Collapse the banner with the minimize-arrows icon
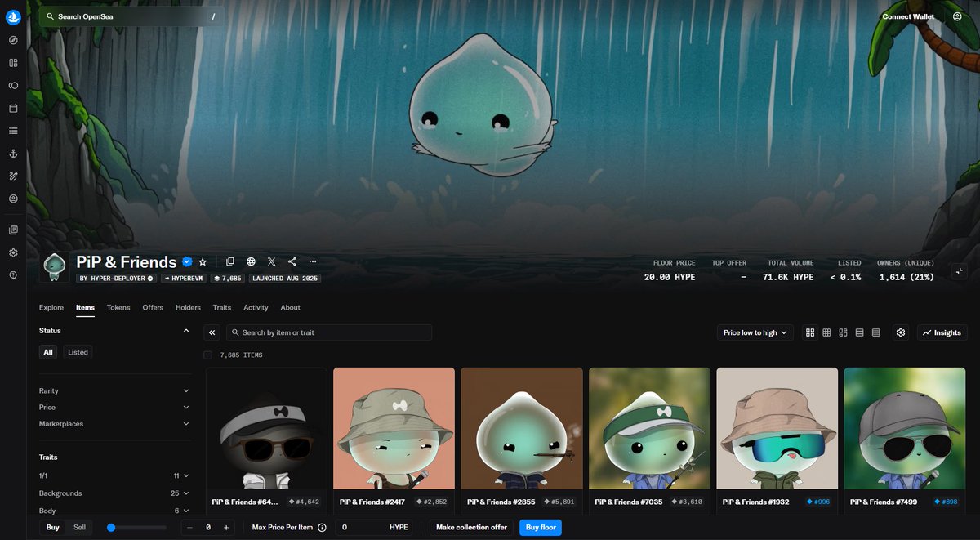This screenshot has height=540, width=980. pyautogui.click(x=960, y=271)
